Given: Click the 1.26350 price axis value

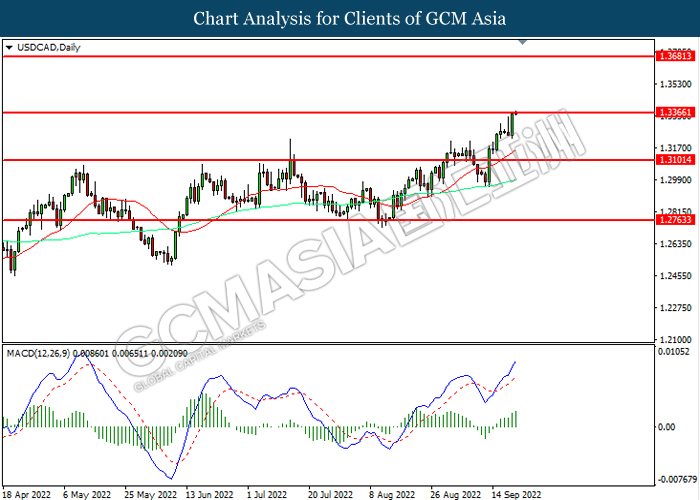Looking at the screenshot, I should tap(676, 244).
